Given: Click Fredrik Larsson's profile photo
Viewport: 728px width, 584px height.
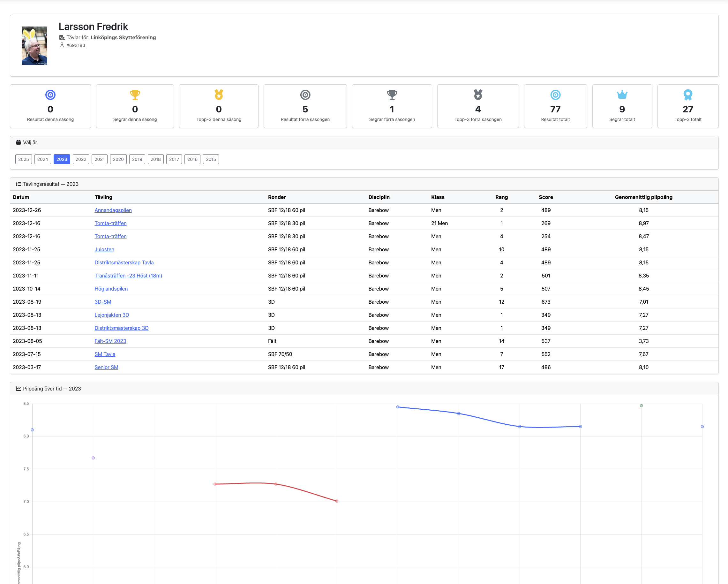Looking at the screenshot, I should point(34,46).
